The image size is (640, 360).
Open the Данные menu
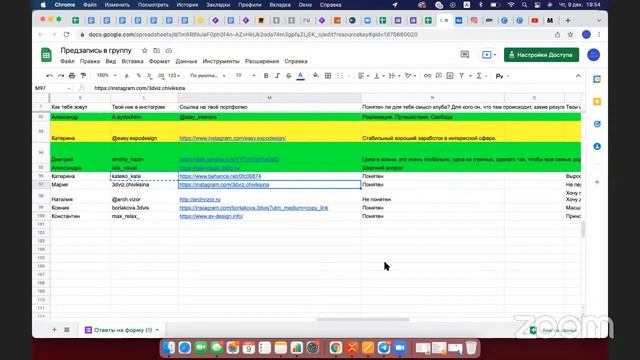(x=186, y=61)
